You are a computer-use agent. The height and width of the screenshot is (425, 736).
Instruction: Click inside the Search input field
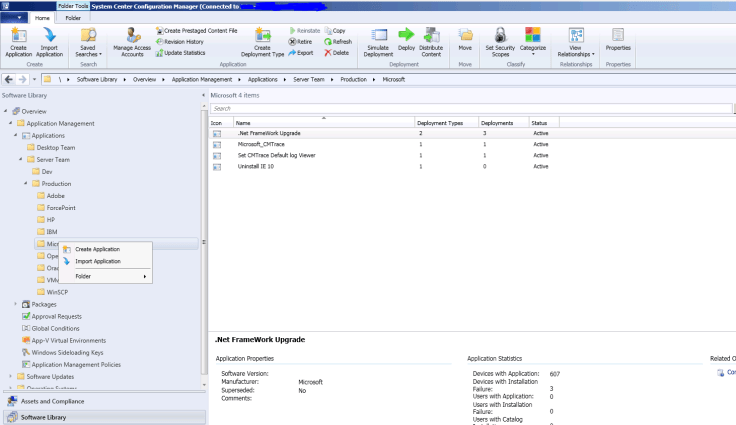[470, 108]
